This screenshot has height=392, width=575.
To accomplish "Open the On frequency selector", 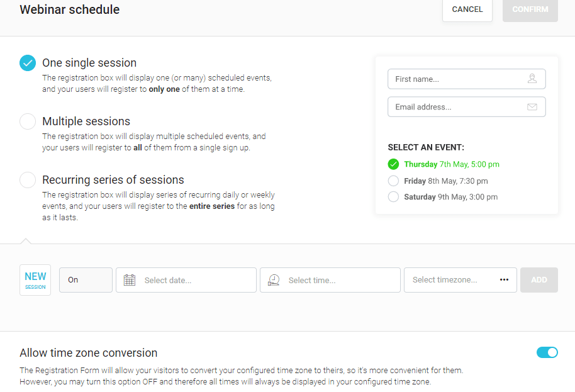I will pos(86,280).
